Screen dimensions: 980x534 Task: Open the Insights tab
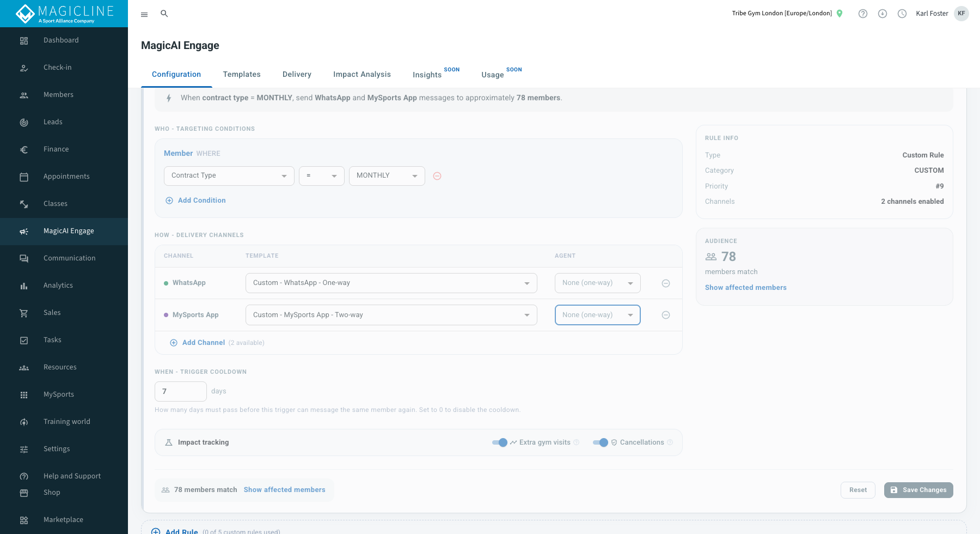(427, 75)
